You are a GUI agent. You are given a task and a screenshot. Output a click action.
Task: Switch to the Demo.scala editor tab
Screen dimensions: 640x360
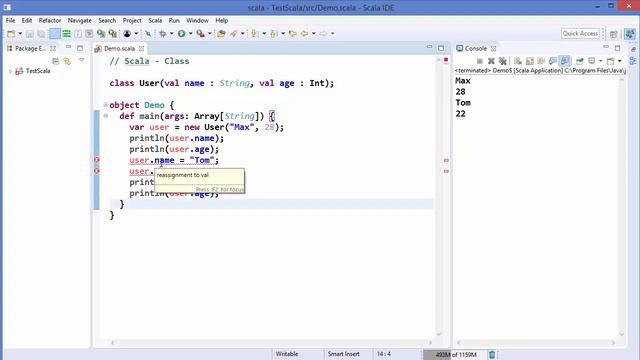click(119, 49)
